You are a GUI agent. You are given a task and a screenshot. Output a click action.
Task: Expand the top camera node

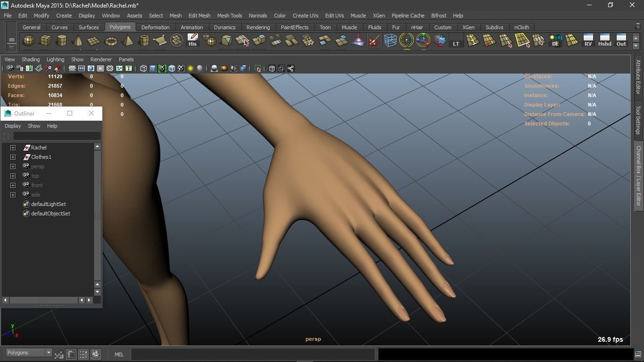tap(13, 176)
